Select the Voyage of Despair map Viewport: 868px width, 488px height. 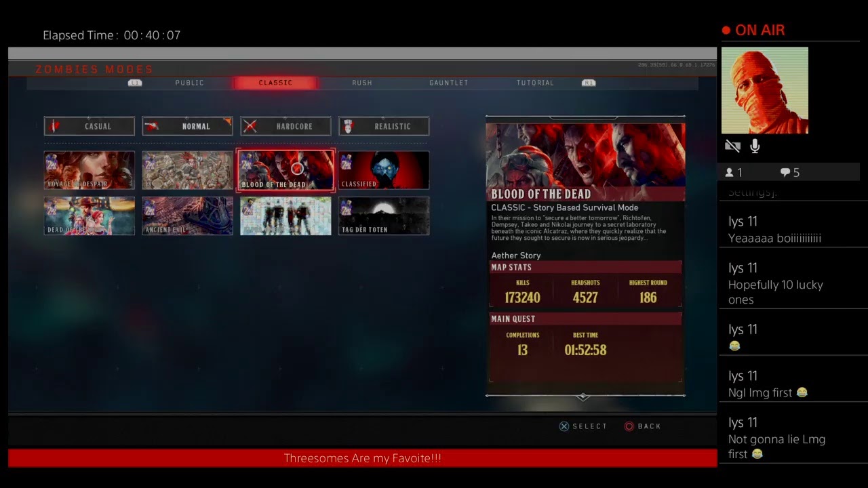tap(90, 170)
